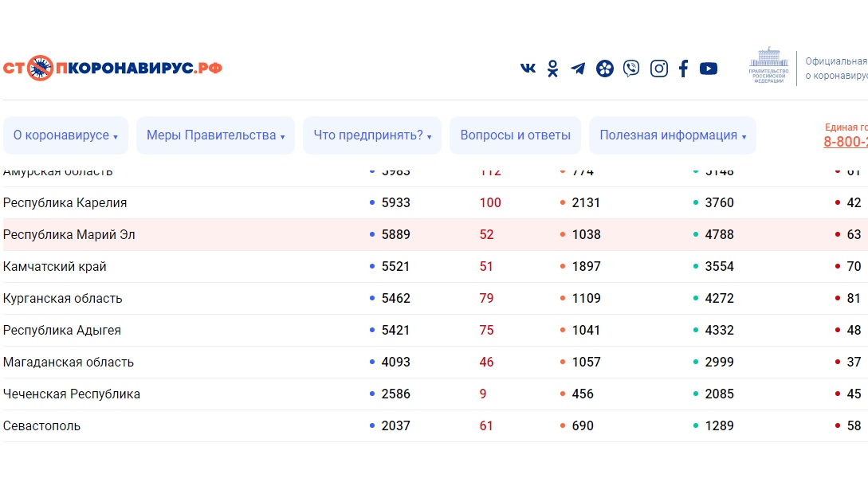The image size is (868, 490).
Task: Click the Instagram icon
Action: (x=659, y=69)
